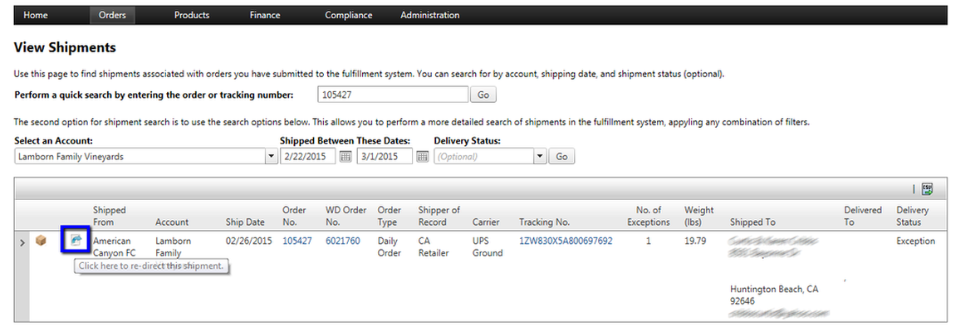
Task: Click the 19.79 weight cell
Action: [696, 241]
